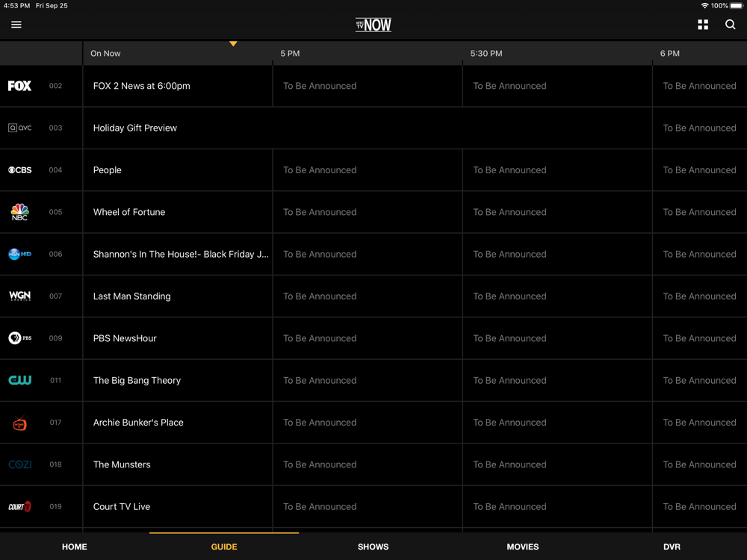Select COZI 5:30 PM To Be Announced slot
The height and width of the screenshot is (560, 747).
tap(557, 464)
